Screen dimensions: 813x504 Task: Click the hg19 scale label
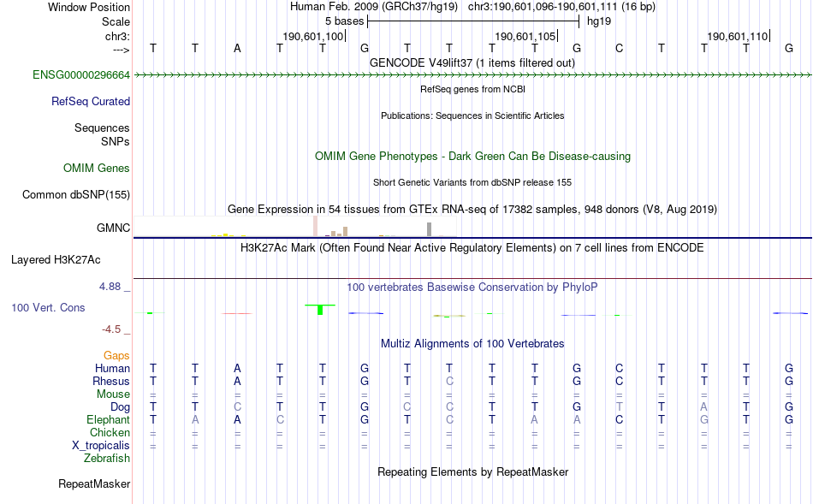[x=599, y=21]
